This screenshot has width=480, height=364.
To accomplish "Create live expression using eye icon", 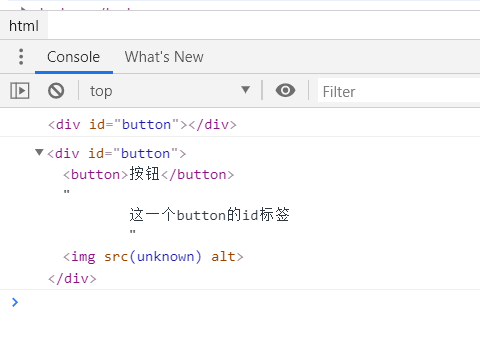I will (x=285, y=90).
